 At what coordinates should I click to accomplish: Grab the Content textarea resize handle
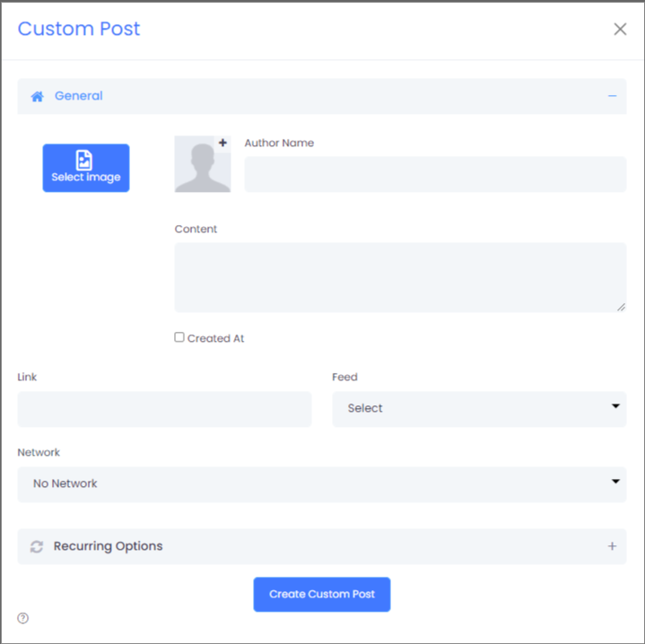621,307
